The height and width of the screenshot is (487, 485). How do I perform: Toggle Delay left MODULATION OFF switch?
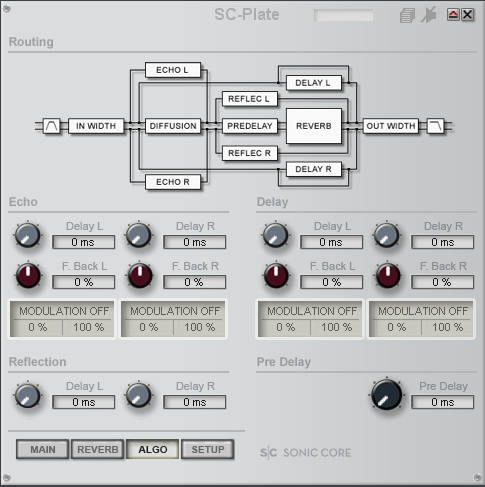(312, 311)
